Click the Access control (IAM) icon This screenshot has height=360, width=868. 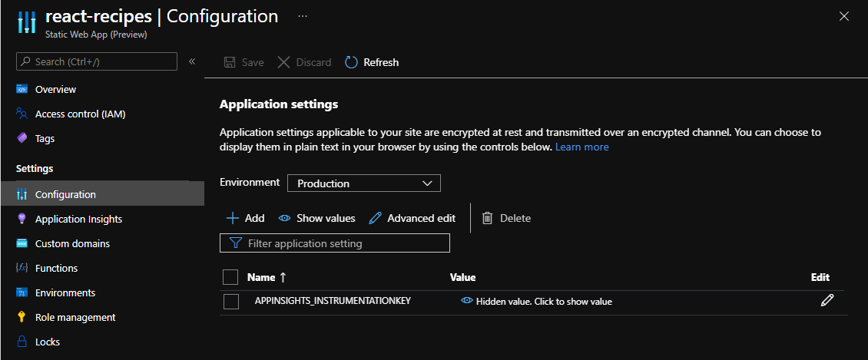click(x=22, y=114)
